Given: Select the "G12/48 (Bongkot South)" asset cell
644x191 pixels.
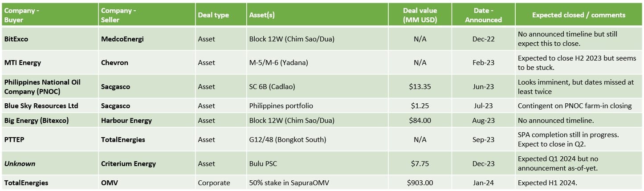Looking at the screenshot, I should click(288, 140).
